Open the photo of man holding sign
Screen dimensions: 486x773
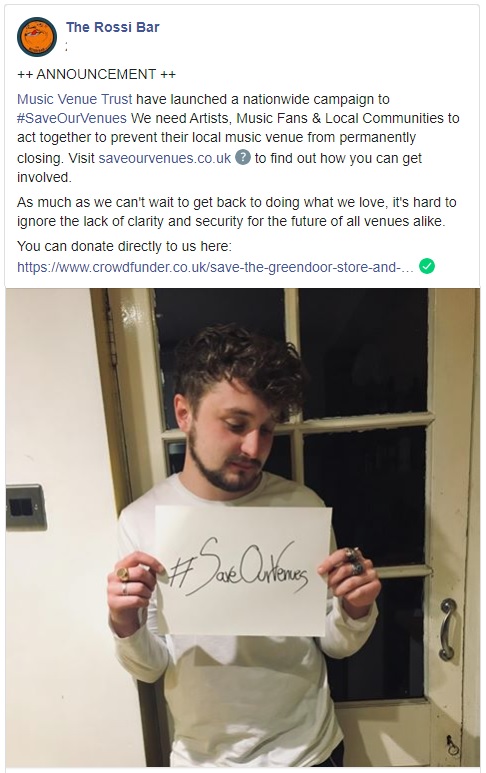tap(243, 527)
